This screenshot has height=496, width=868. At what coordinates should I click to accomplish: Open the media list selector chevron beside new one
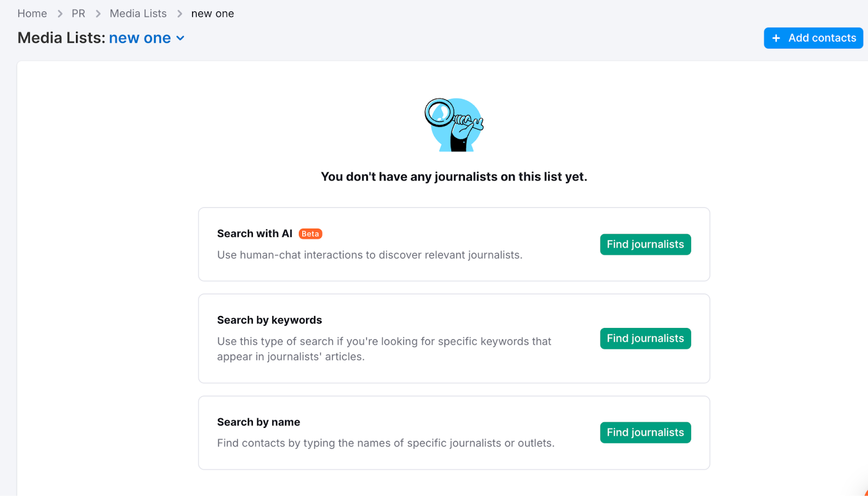click(x=181, y=38)
